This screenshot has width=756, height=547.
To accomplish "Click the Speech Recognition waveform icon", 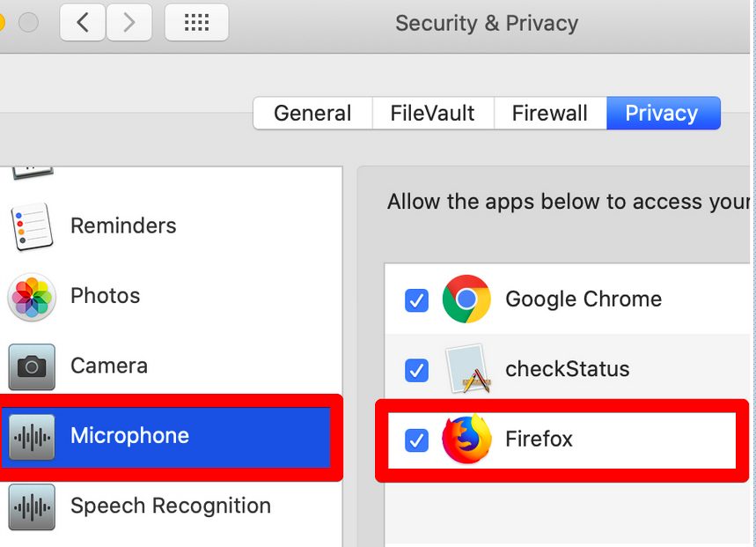I will click(32, 506).
